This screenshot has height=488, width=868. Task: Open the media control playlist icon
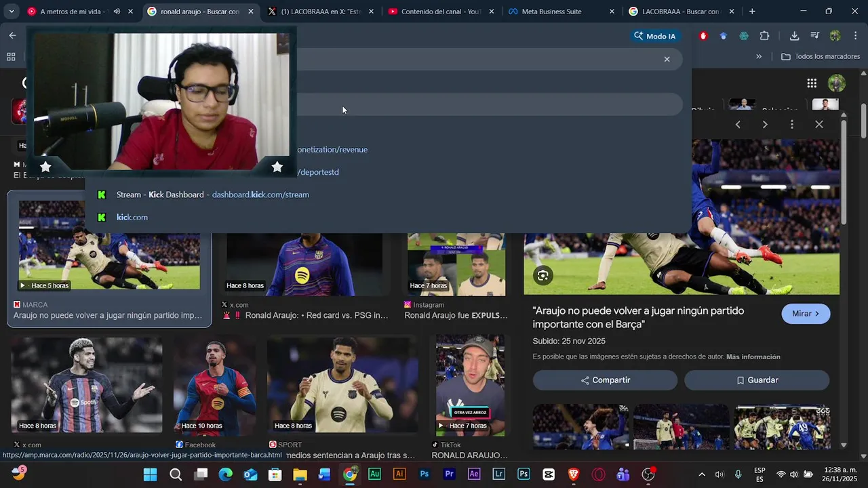[x=815, y=36]
